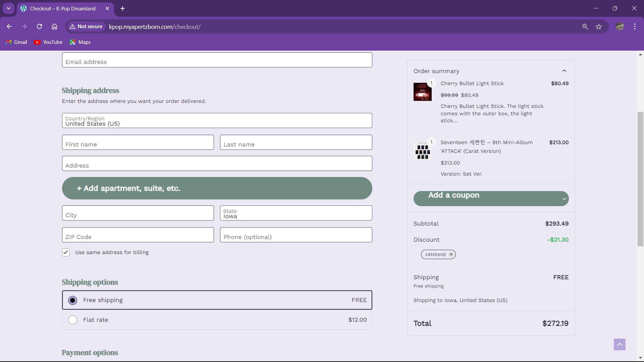The image size is (644, 362).
Task: Click the home page icon
Action: (x=54, y=26)
